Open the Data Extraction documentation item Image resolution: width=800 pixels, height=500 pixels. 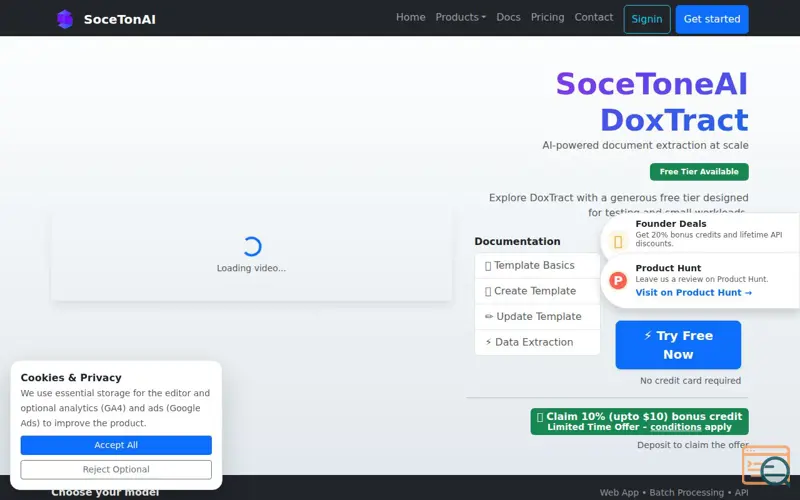[x=537, y=342]
